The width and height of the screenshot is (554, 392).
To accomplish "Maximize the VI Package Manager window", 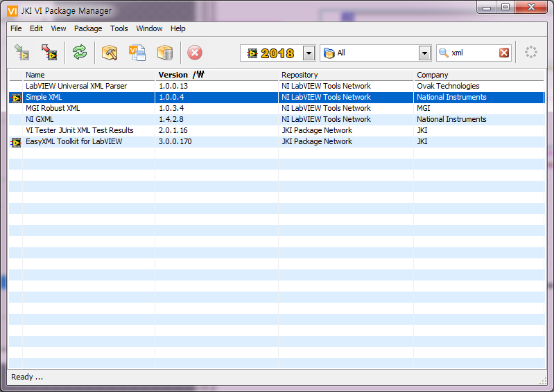I will pyautogui.click(x=505, y=8).
